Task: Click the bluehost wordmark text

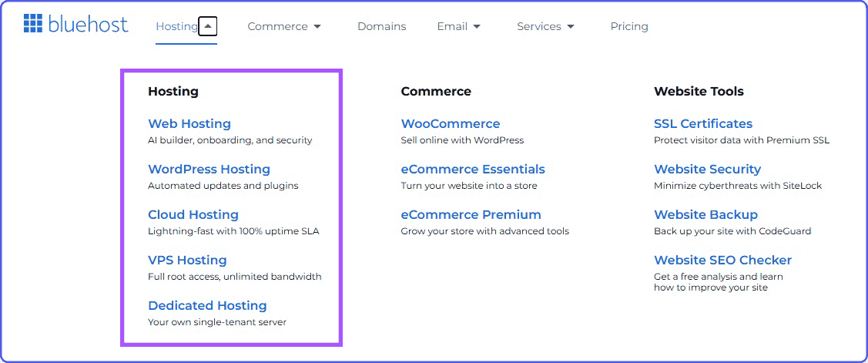Action: click(x=88, y=24)
